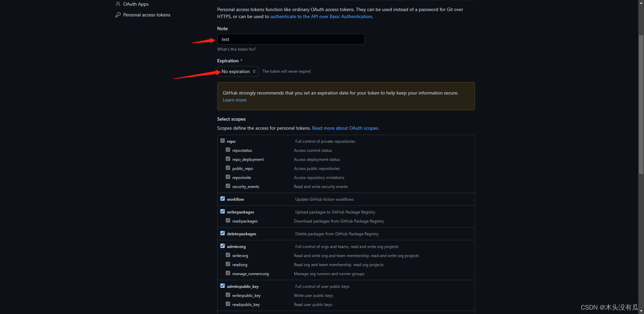
Task: Open the Basic Authentication documentation link
Action: 321,16
